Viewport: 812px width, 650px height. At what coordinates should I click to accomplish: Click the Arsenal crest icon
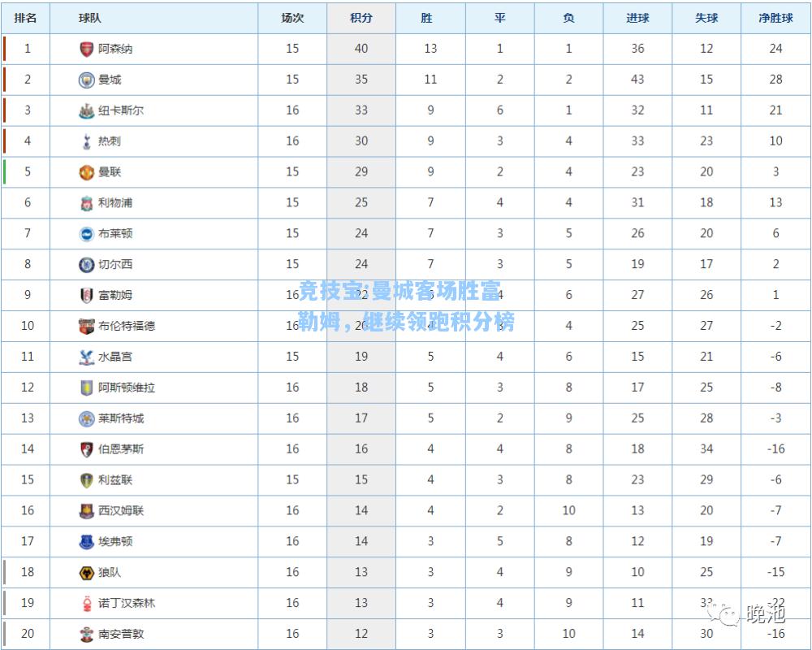click(x=87, y=50)
